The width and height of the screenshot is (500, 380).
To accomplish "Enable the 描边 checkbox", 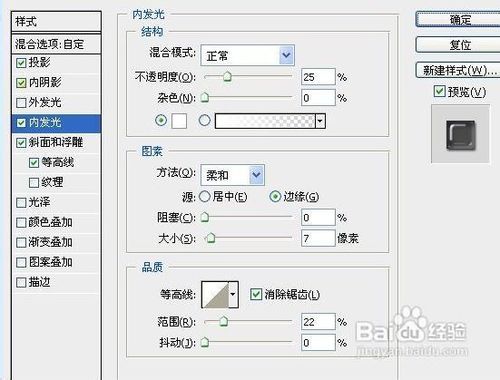I will pyautogui.click(x=21, y=283).
